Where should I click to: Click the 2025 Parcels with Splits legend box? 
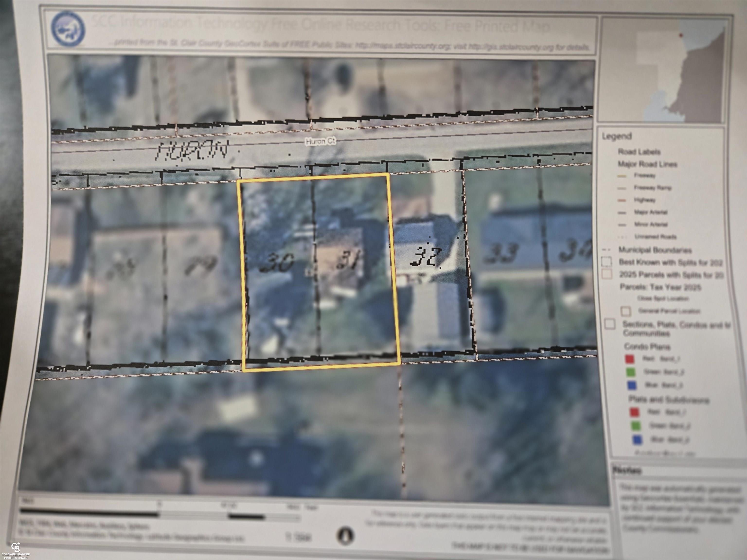[607, 274]
